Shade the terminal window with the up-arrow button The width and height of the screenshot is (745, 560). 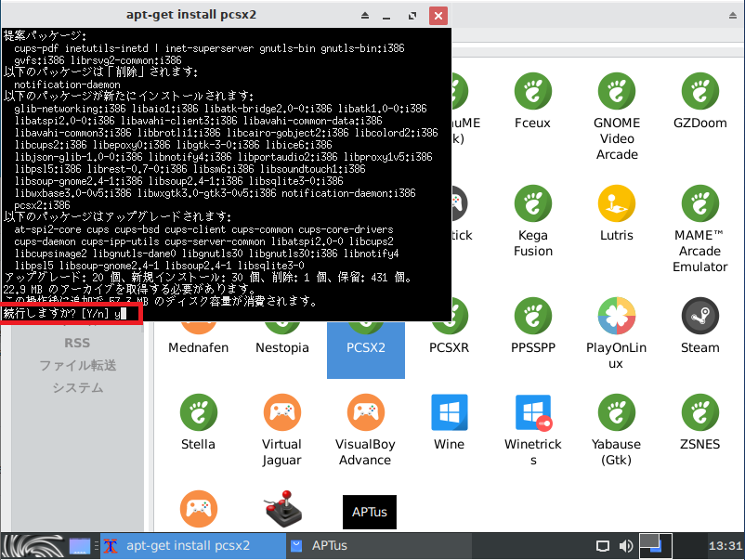(x=365, y=16)
